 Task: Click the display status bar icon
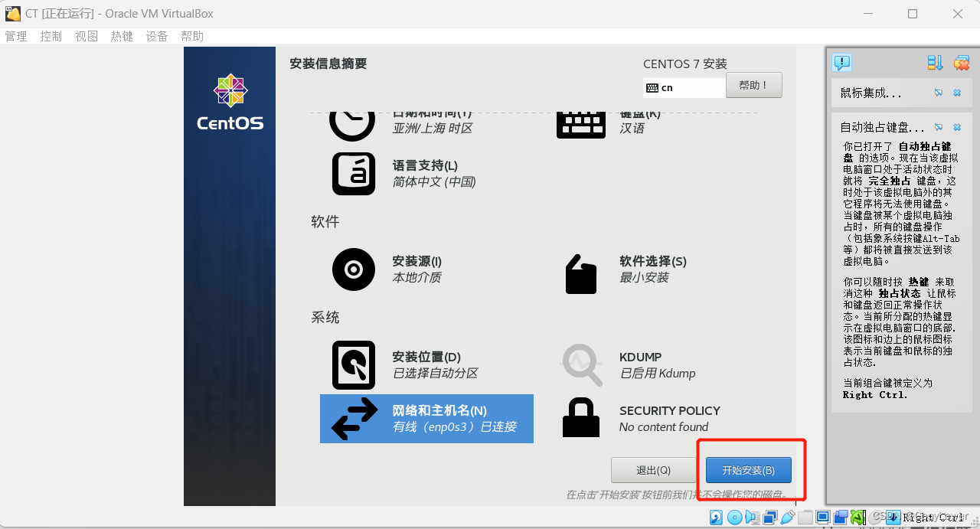tap(823, 518)
